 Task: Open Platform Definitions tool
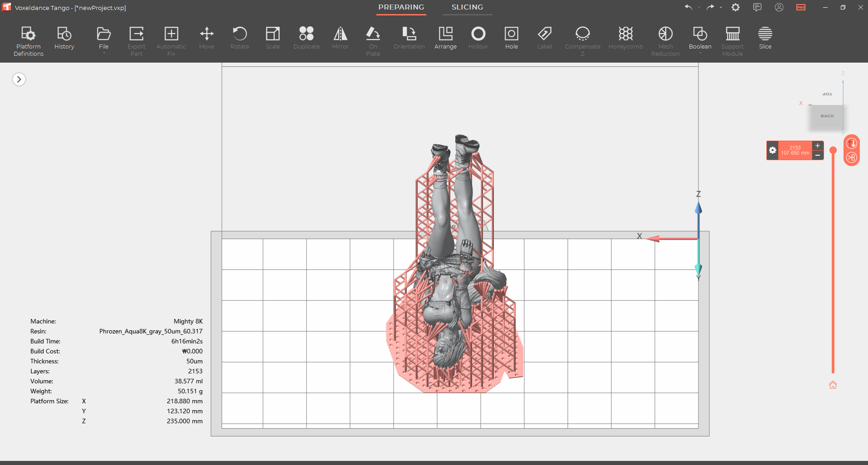[x=28, y=40]
